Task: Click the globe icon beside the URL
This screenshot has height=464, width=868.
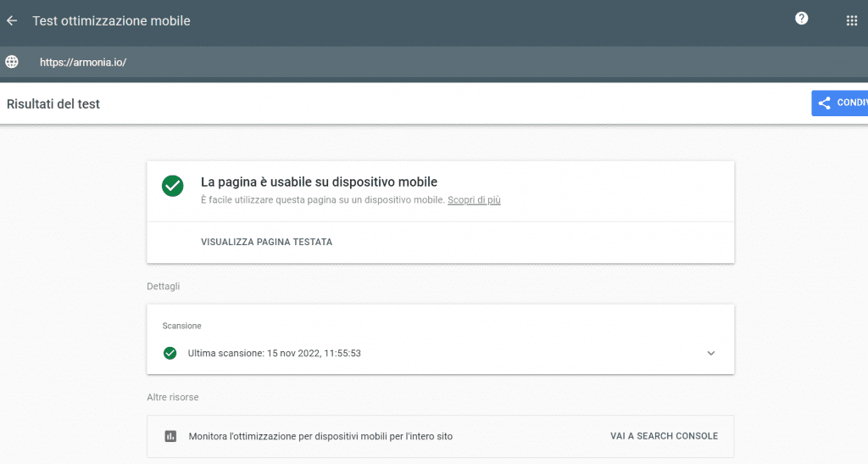Action: (12, 62)
